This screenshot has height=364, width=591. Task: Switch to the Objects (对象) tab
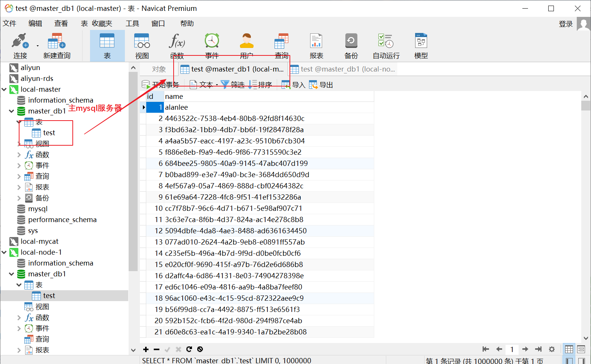[159, 69]
